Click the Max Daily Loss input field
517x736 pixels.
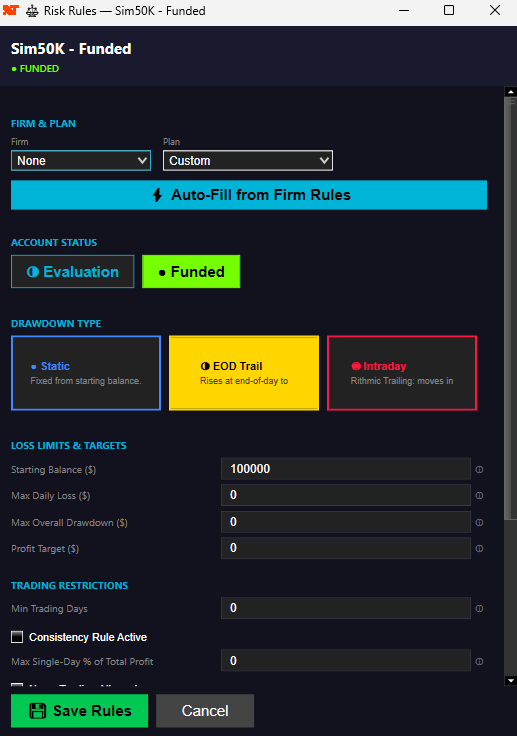(346, 495)
